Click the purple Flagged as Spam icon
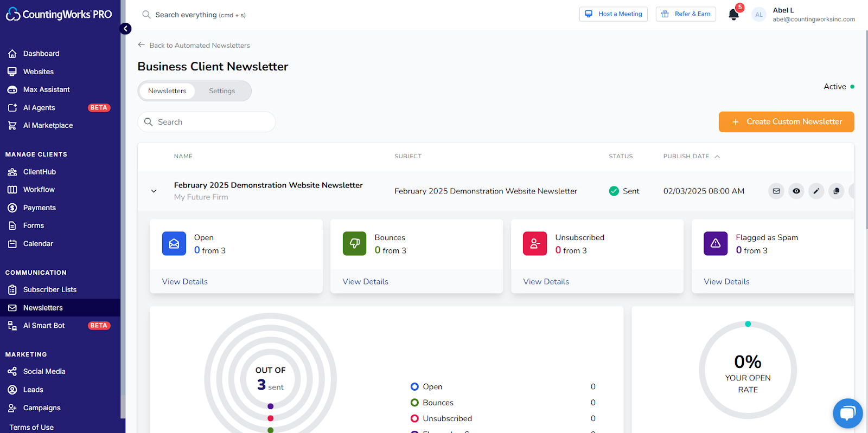 coord(716,243)
